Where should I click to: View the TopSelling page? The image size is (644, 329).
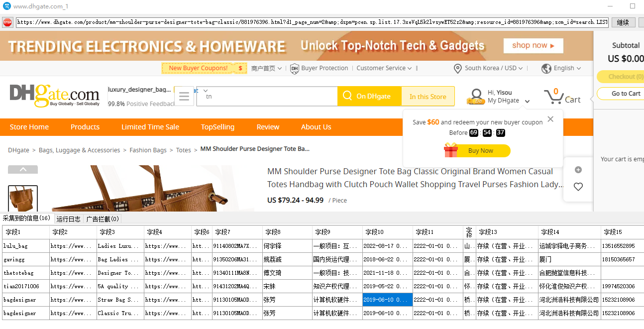click(217, 127)
